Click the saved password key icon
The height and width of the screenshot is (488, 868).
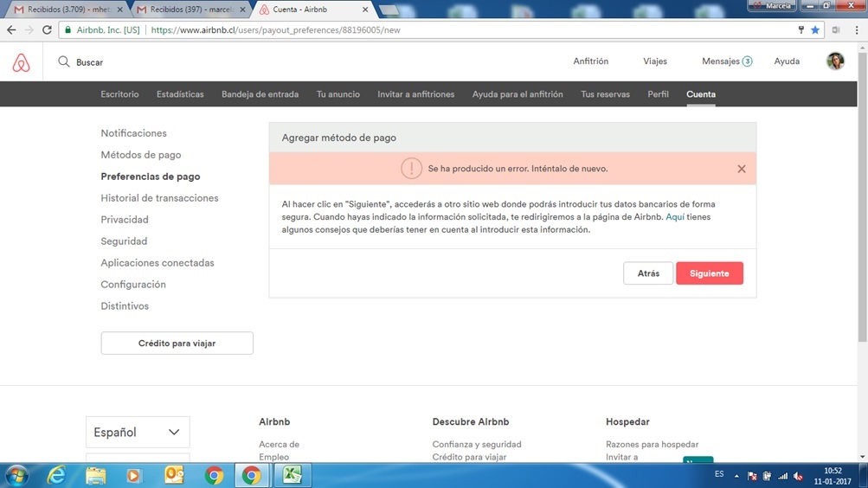[x=800, y=30]
